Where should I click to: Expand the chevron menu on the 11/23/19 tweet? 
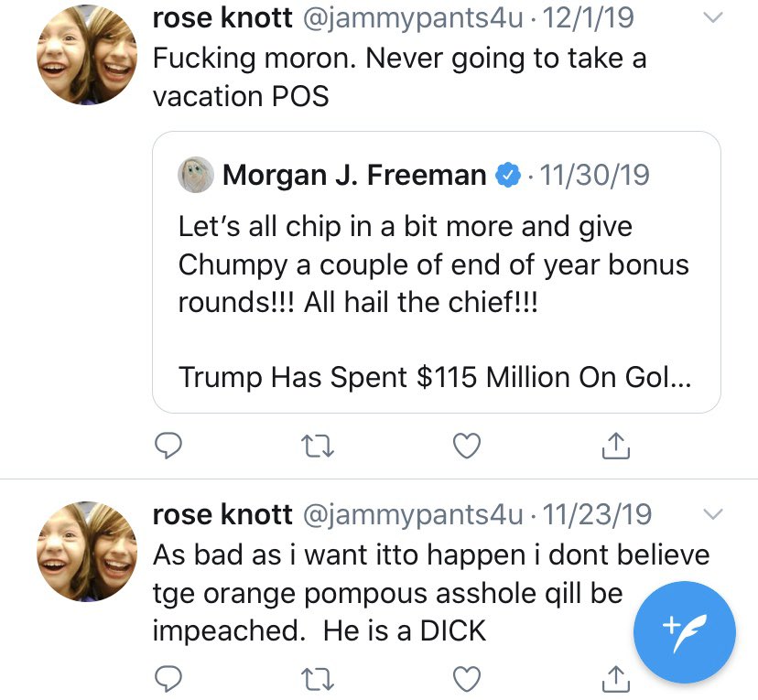(x=712, y=514)
